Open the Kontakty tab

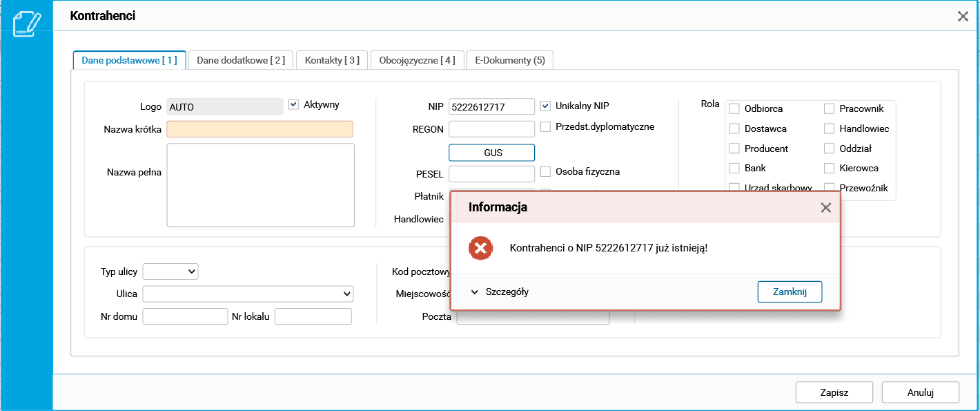(332, 60)
